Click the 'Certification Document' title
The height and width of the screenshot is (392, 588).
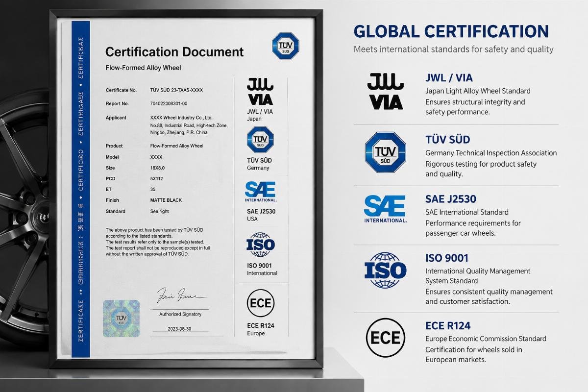pos(174,51)
